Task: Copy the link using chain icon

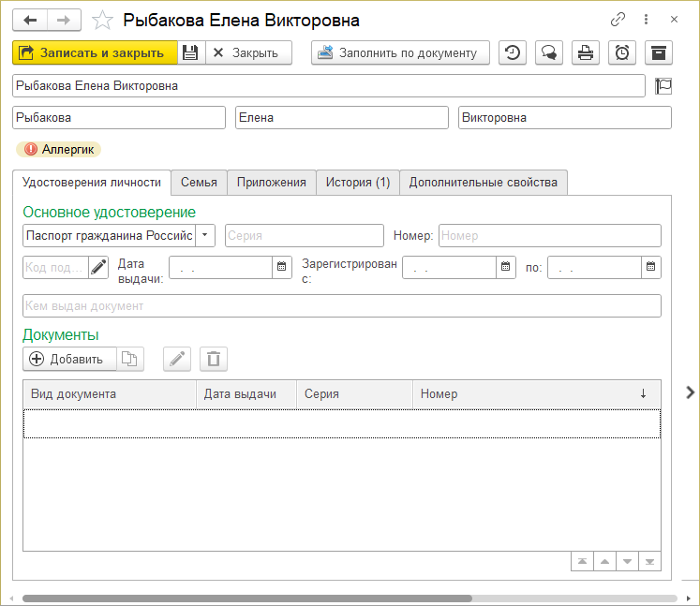Action: pos(618,20)
